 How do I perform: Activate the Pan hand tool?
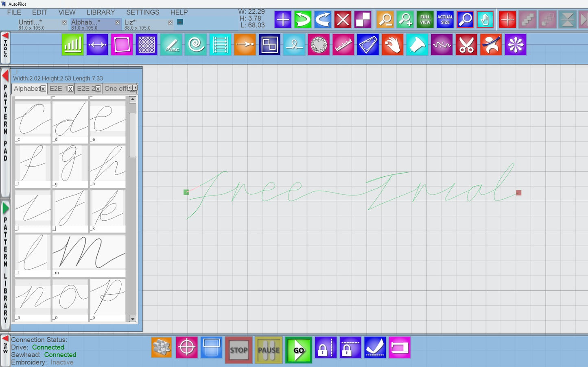(x=485, y=19)
